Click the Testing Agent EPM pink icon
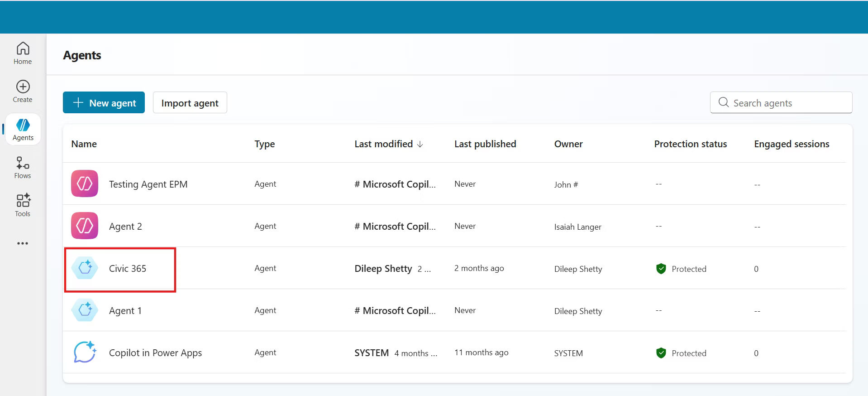 (x=85, y=184)
